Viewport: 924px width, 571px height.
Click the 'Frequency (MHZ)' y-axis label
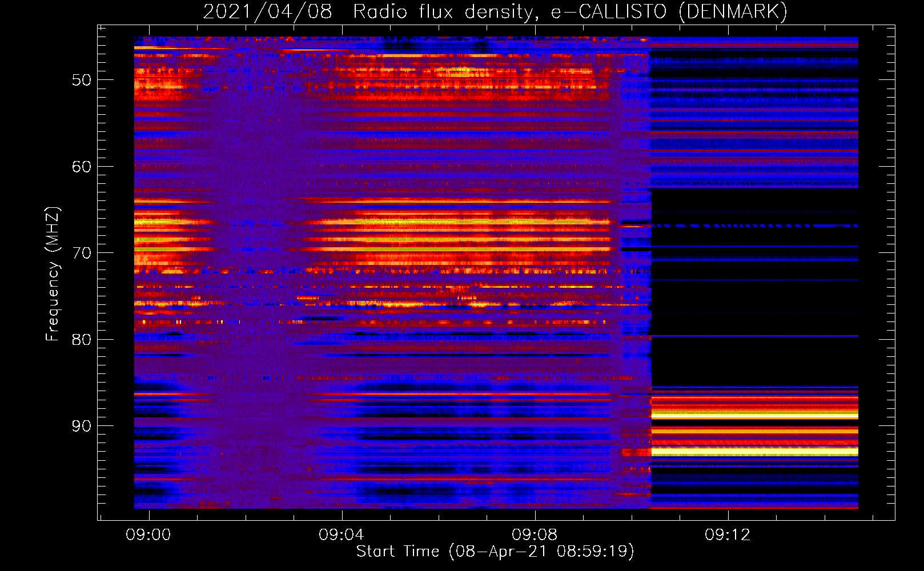click(x=53, y=274)
